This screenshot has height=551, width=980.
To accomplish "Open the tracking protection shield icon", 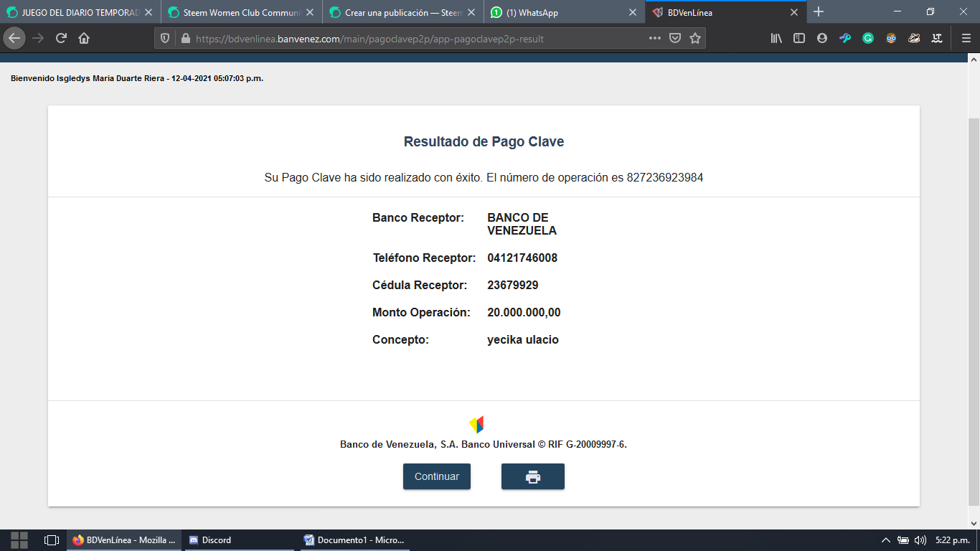I will 165,39.
